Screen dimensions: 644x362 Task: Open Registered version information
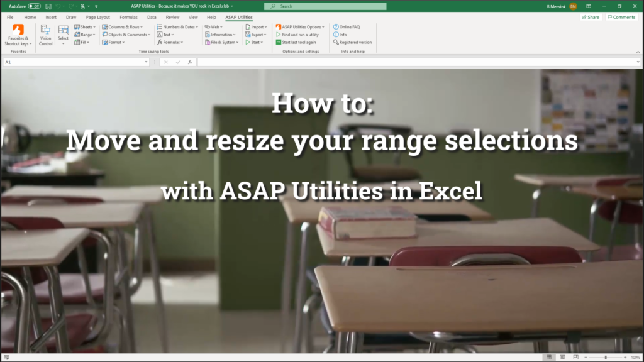pos(351,42)
